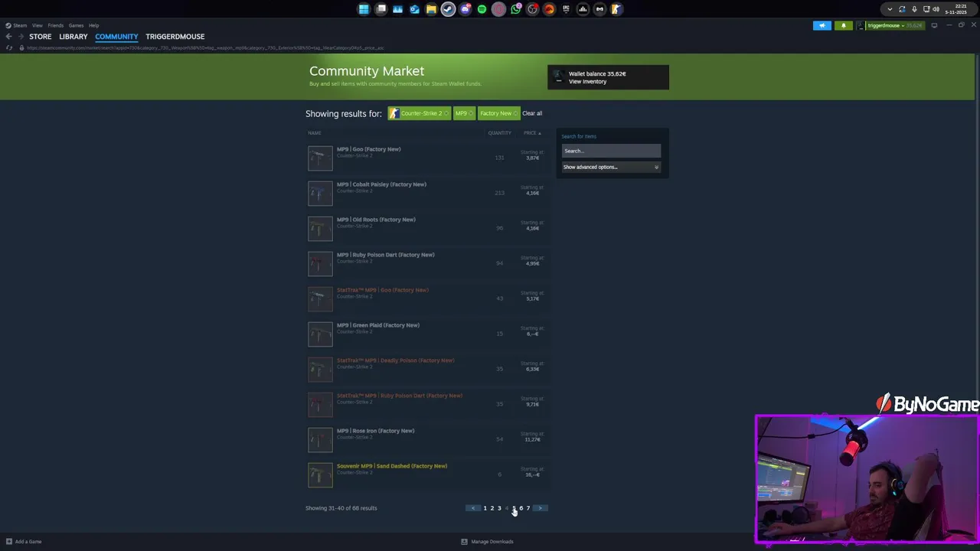Viewport: 980px width, 551px height.
Task: Open the TRIGGERDMOUSE profile tab
Action: tap(175, 37)
